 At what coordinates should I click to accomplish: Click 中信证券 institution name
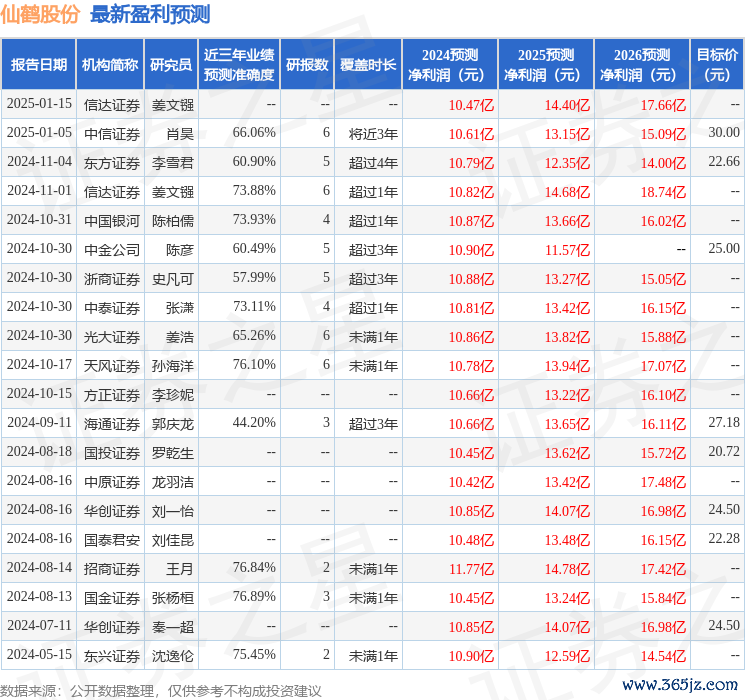click(112, 134)
